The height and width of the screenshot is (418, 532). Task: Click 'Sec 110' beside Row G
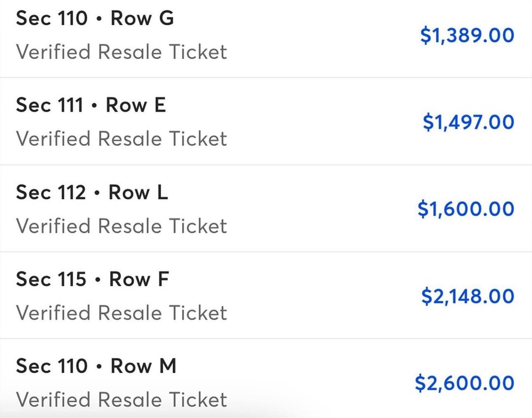tap(51, 18)
